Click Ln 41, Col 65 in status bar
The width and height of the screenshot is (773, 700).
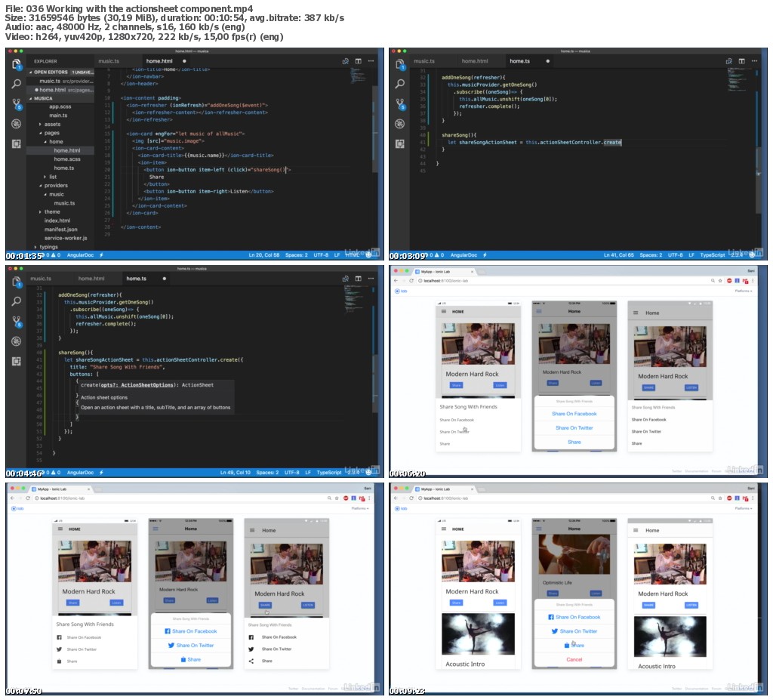619,255
